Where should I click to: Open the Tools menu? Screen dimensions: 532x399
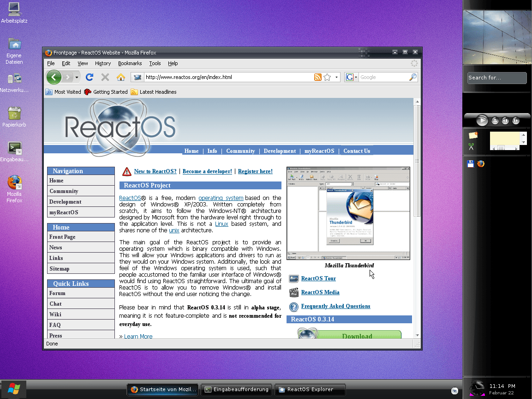[x=155, y=64]
